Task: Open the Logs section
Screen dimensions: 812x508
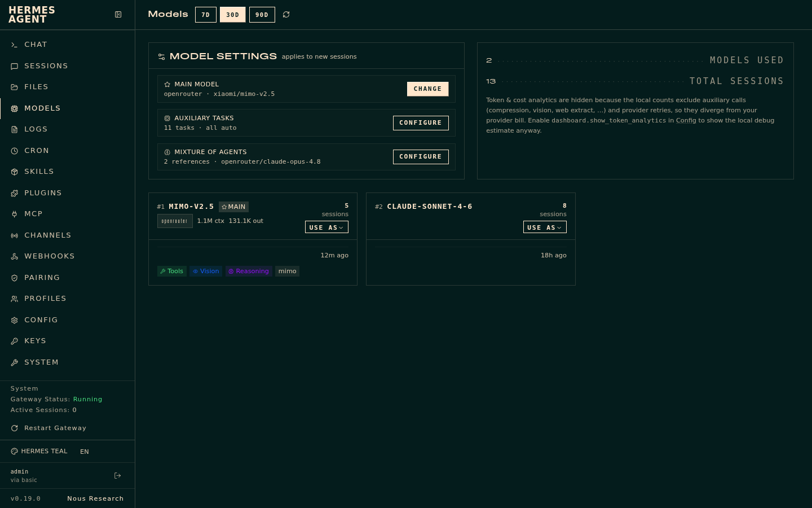Action: [x=68, y=129]
